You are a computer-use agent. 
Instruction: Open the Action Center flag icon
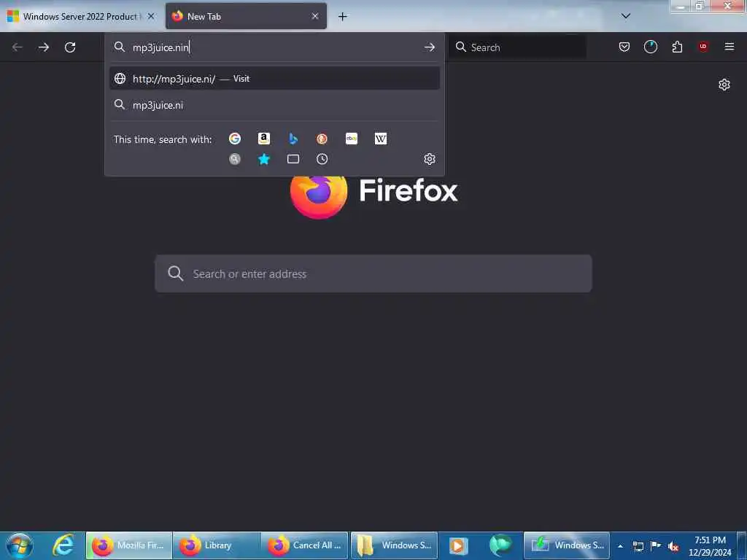click(656, 545)
